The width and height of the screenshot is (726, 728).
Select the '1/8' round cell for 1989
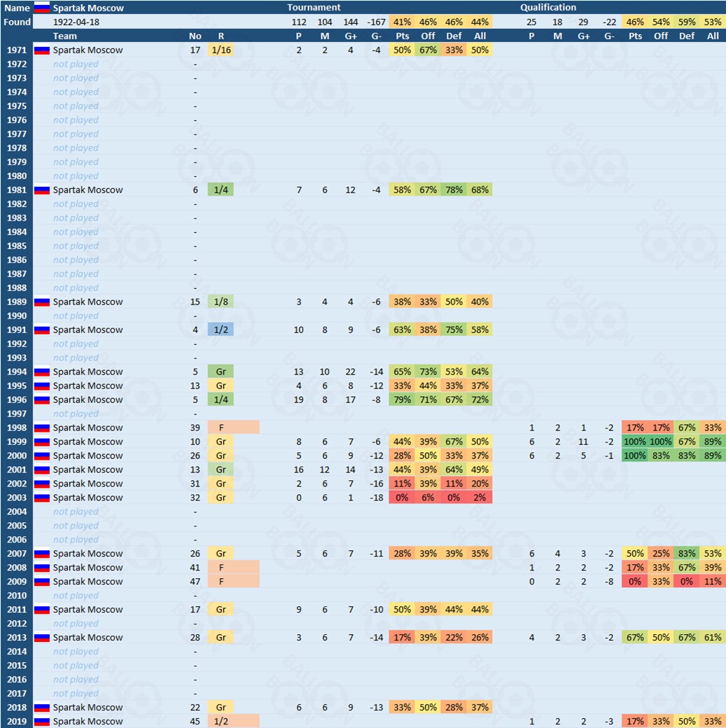221,302
